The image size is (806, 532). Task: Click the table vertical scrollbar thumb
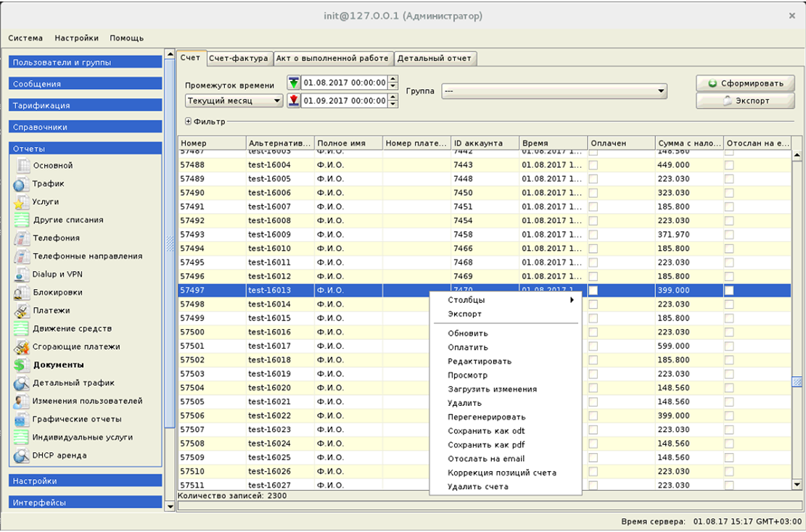tap(797, 381)
